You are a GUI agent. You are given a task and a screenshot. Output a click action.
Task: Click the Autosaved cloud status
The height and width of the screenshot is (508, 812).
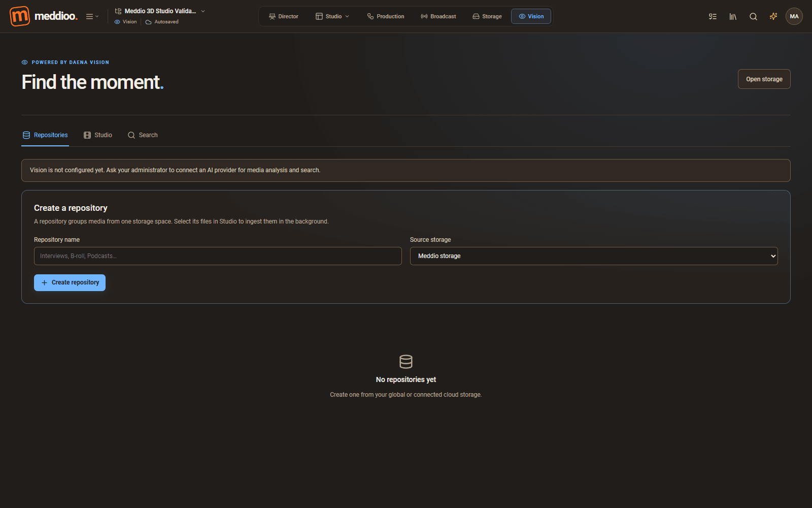point(162,22)
